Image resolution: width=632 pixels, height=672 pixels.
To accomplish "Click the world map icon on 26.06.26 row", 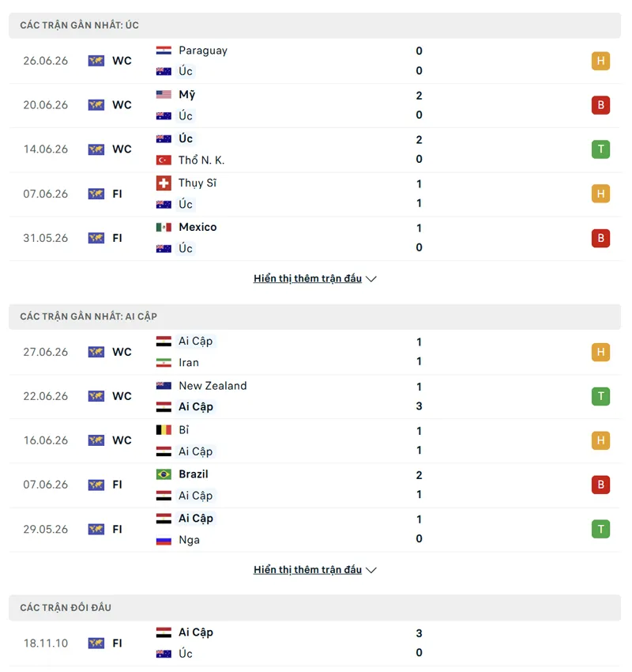I will 96,61.
